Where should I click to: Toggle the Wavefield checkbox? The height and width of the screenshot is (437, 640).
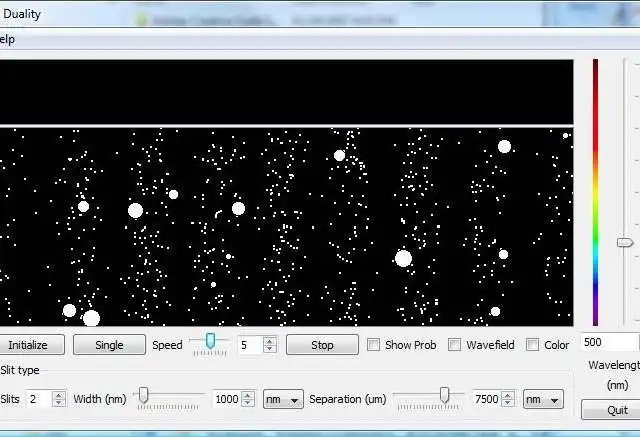454,344
